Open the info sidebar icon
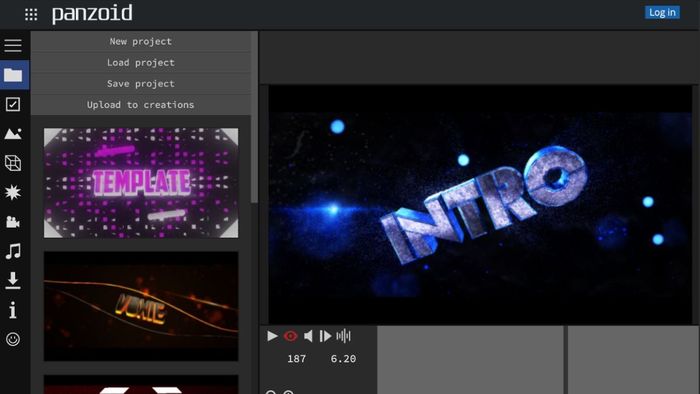700x394 pixels. pos(13,310)
